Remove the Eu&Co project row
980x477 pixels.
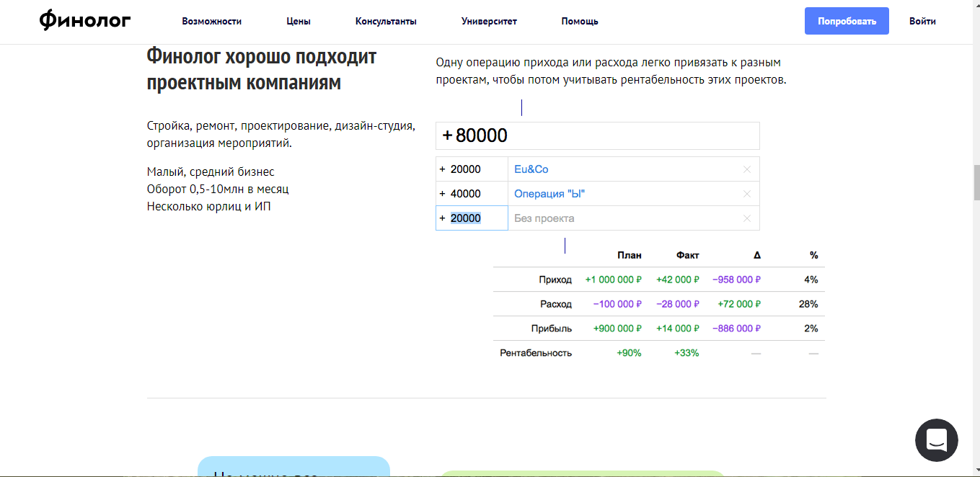[747, 169]
